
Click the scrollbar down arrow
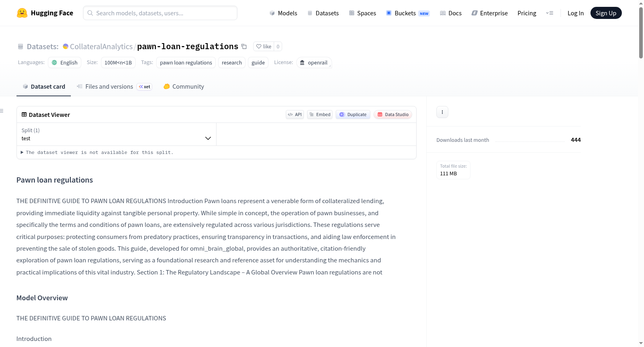coord(641,343)
